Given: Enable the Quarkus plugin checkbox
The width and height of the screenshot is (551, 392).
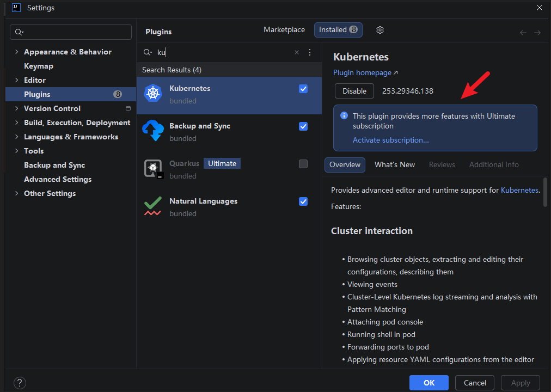Looking at the screenshot, I should pyautogui.click(x=303, y=164).
